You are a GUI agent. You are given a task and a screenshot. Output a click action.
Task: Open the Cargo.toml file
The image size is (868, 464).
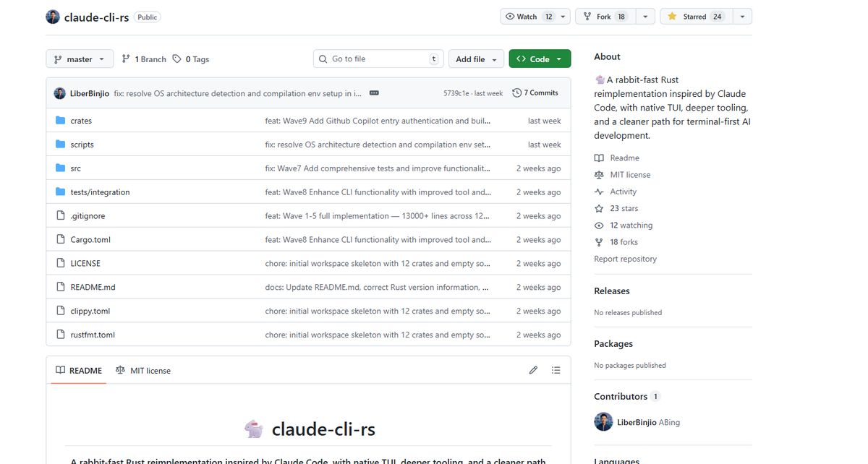click(x=90, y=240)
